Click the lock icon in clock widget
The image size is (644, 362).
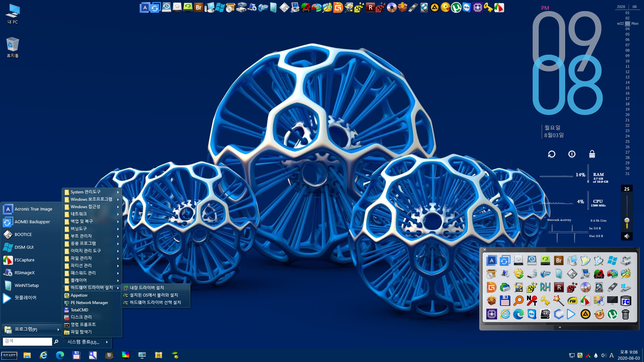click(592, 154)
